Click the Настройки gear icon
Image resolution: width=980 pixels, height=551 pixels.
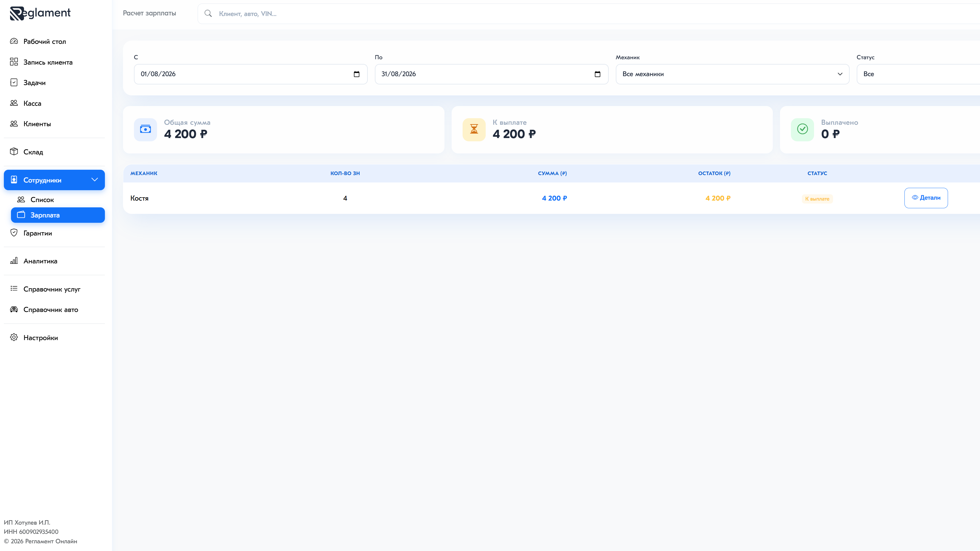(x=14, y=337)
